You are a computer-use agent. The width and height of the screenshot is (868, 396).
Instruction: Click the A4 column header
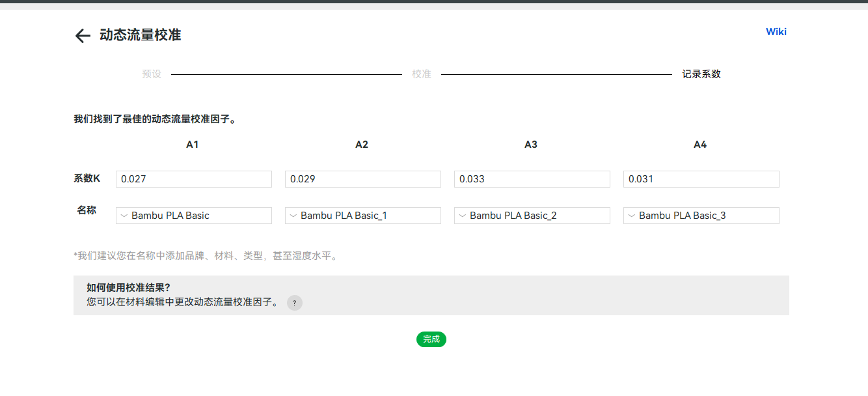700,145
